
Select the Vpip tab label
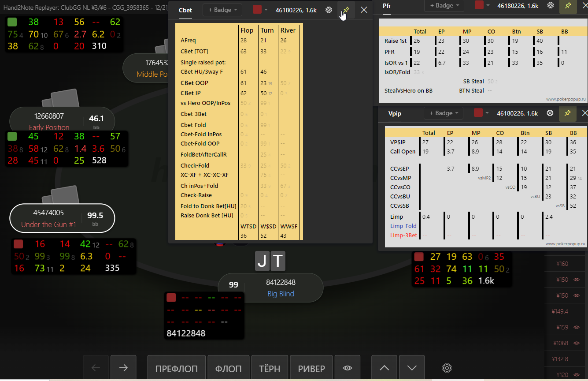395,113
